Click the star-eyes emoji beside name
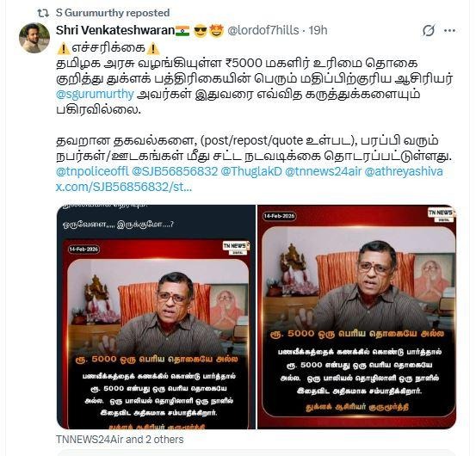The height and width of the screenshot is (456, 476). click(x=216, y=30)
